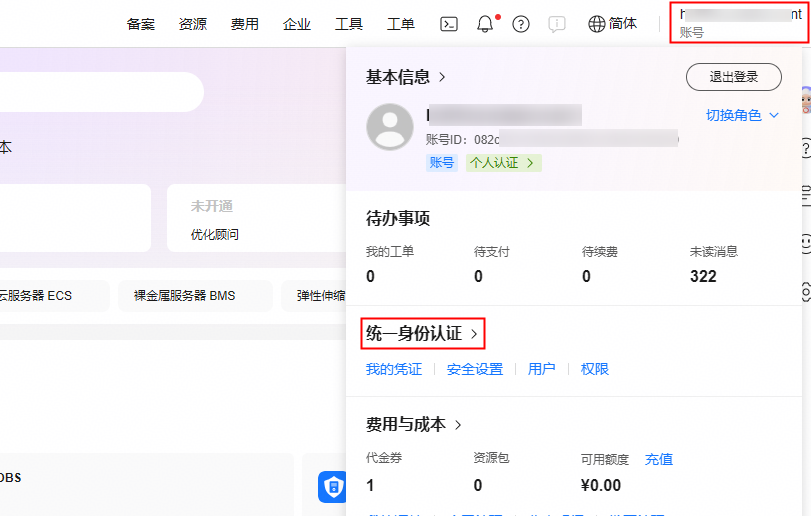The image size is (811, 516).
Task: Open the feedback speech bubble icon
Action: pyautogui.click(x=557, y=24)
